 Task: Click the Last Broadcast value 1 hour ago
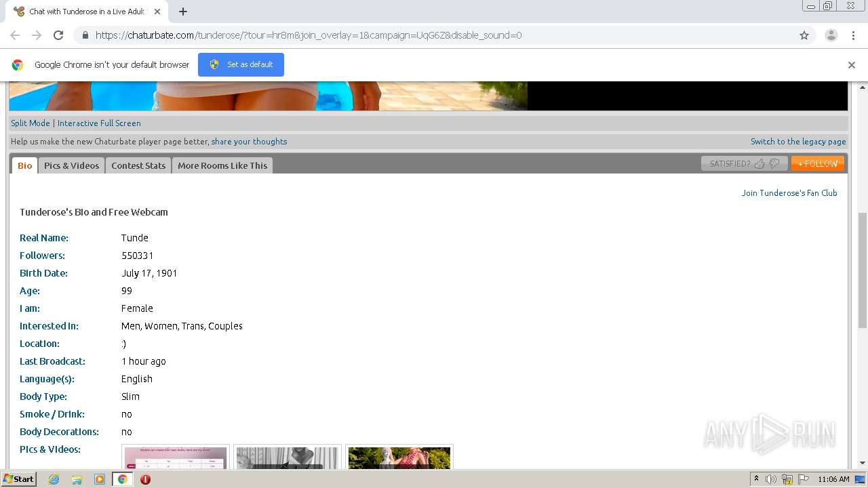tap(144, 361)
